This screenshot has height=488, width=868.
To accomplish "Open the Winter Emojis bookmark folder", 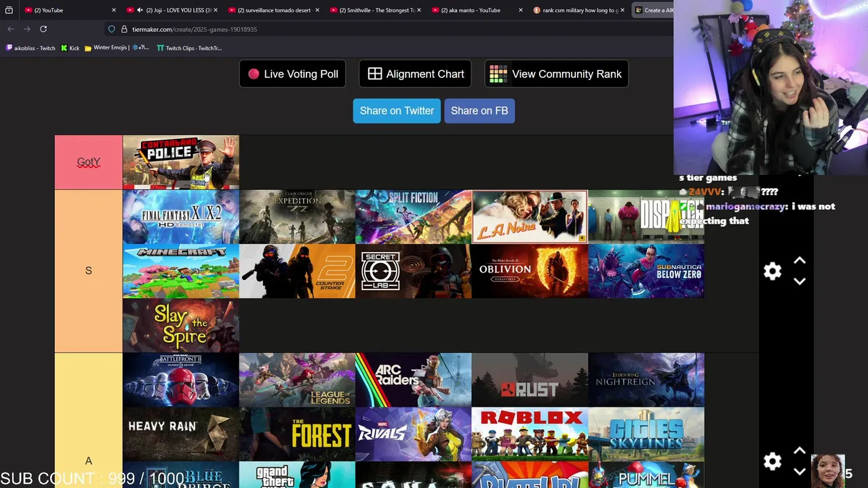I will (x=117, y=48).
